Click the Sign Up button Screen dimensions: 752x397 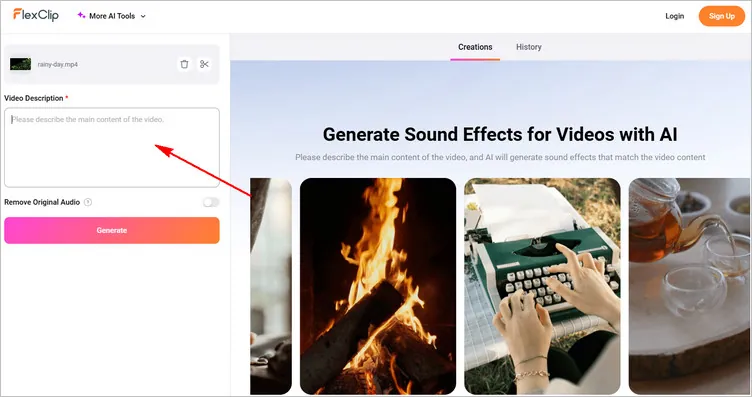coord(722,16)
